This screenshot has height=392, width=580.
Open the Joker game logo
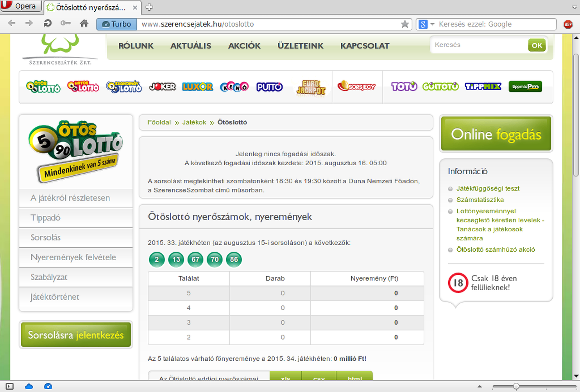pyautogui.click(x=162, y=86)
